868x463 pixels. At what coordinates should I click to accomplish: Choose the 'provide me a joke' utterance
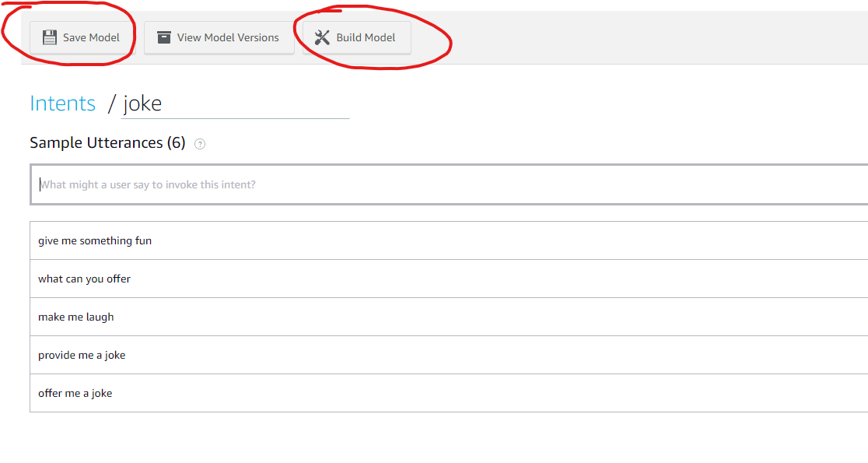coord(82,355)
